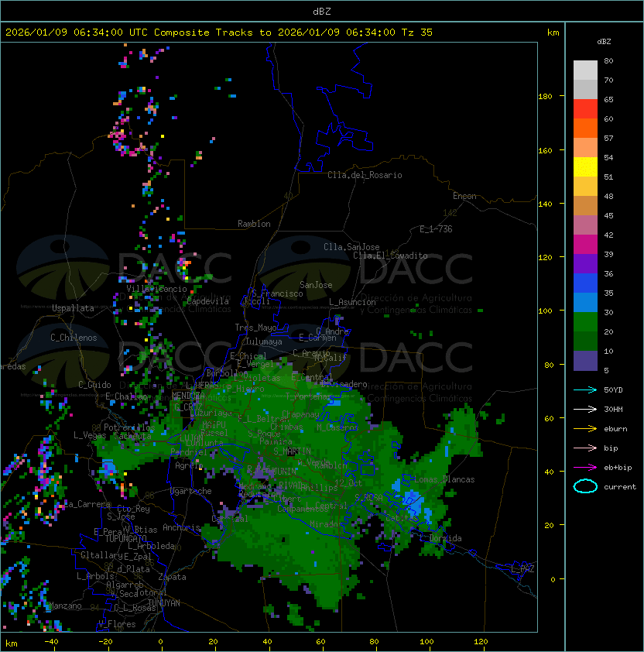Click the white 30HM arrow legend icon
644x652 pixels.
585,409
